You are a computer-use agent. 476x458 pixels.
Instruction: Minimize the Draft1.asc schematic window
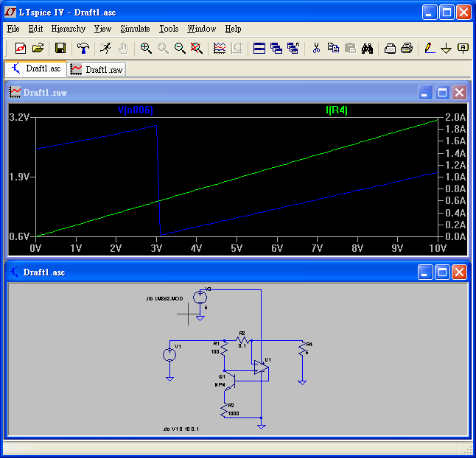pyautogui.click(x=425, y=272)
